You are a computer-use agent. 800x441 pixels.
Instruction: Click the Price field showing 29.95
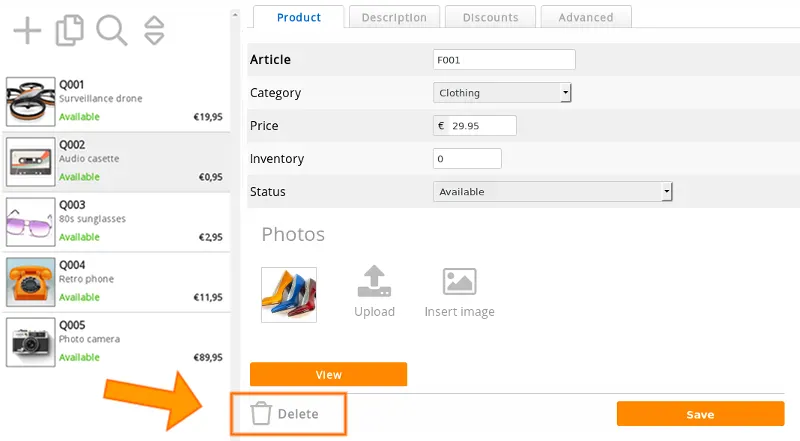coord(474,126)
